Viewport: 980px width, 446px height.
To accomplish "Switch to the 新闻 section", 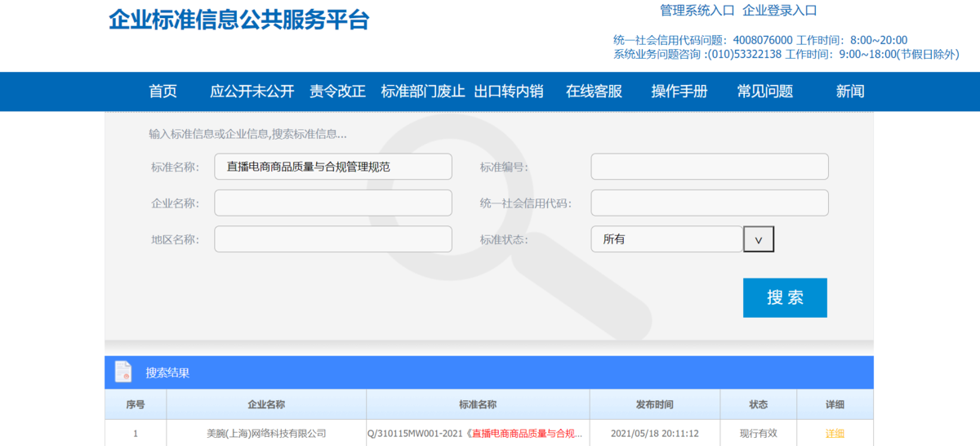I will (849, 91).
